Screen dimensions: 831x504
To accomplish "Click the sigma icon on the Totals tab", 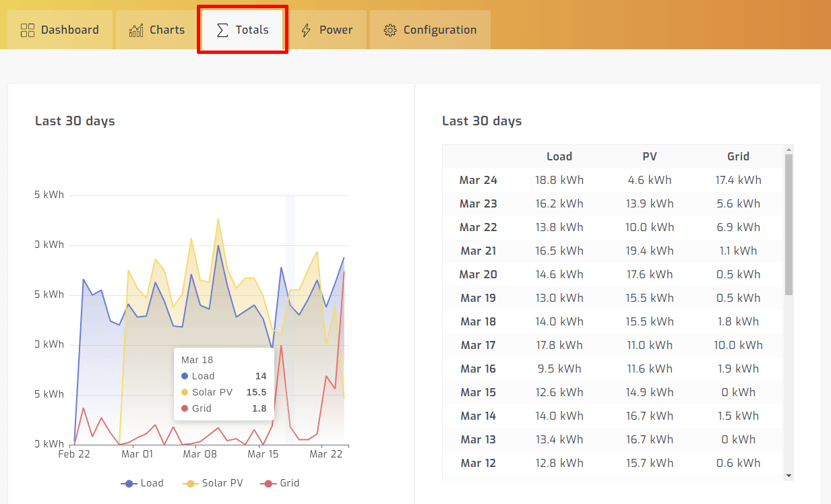I will click(x=221, y=29).
